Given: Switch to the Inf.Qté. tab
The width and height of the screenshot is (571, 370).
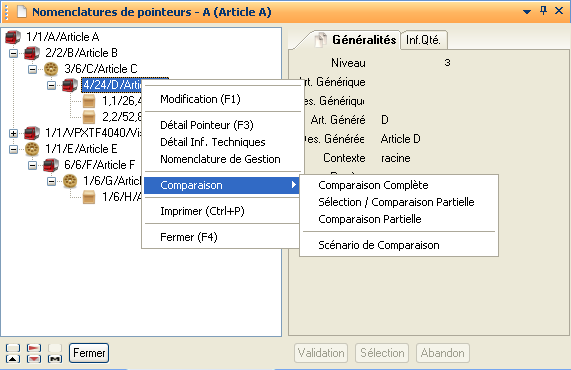Looking at the screenshot, I should pos(423,40).
